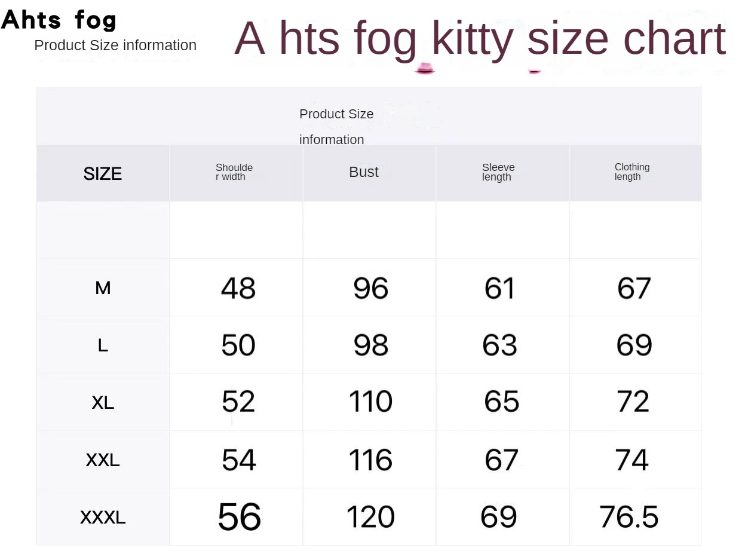Select the Bust column header

364,172
